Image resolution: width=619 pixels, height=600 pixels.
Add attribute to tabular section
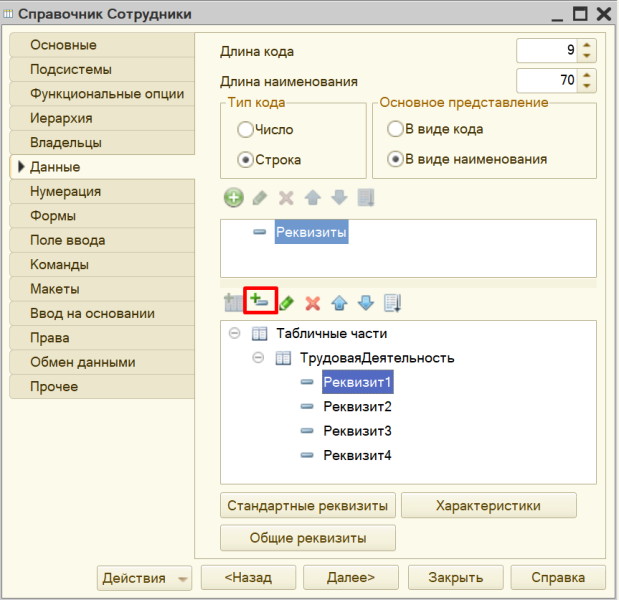coord(259,300)
